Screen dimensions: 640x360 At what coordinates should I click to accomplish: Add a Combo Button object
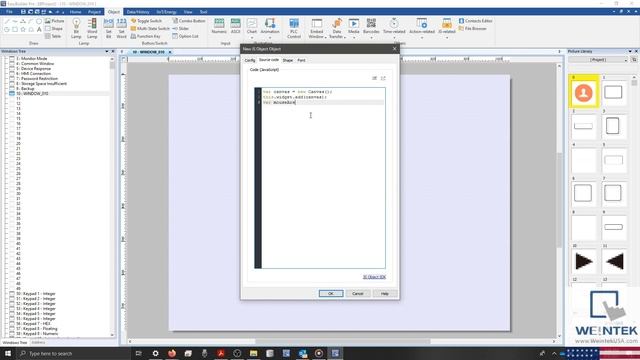click(x=189, y=21)
